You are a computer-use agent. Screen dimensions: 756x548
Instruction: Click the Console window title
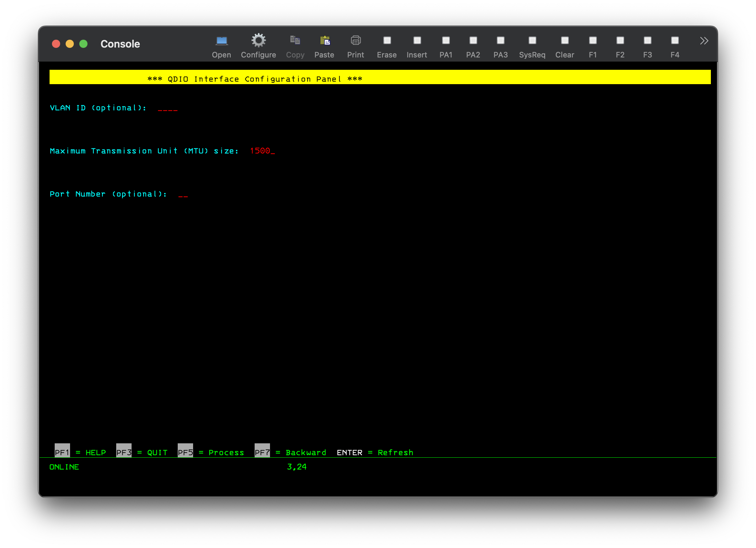pyautogui.click(x=120, y=44)
